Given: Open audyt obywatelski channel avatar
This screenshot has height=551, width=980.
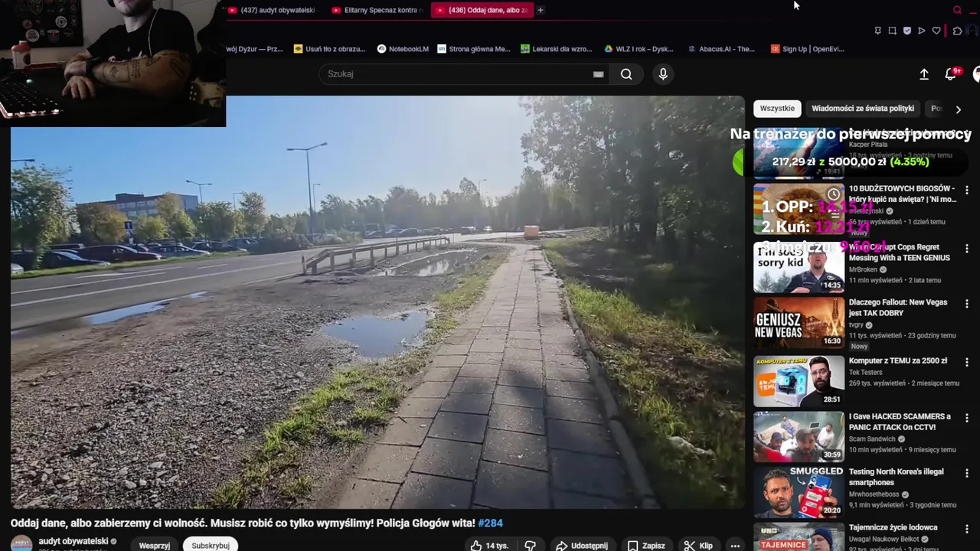Looking at the screenshot, I should pyautogui.click(x=21, y=544).
